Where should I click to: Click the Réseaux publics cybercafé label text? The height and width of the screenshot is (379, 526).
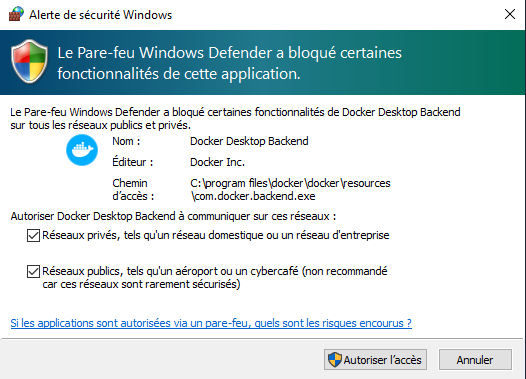pos(215,278)
